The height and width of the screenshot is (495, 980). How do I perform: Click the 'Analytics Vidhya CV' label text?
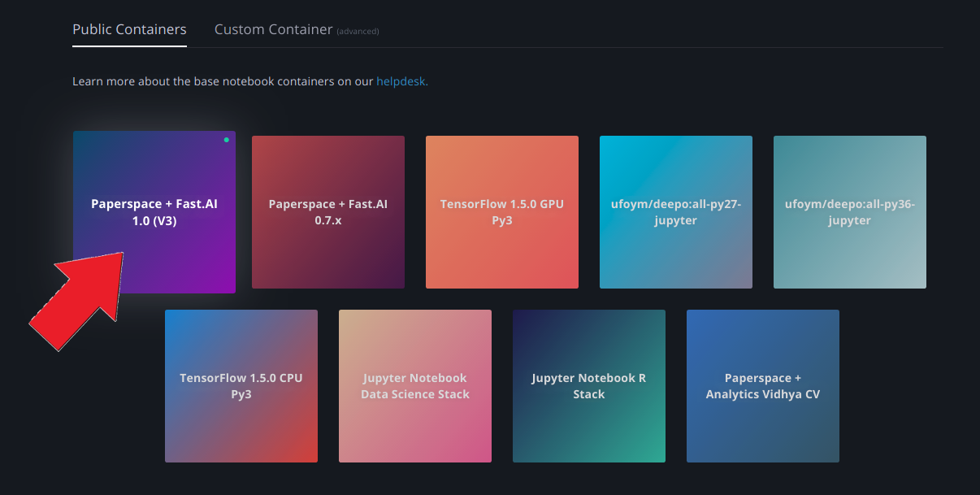762,394
